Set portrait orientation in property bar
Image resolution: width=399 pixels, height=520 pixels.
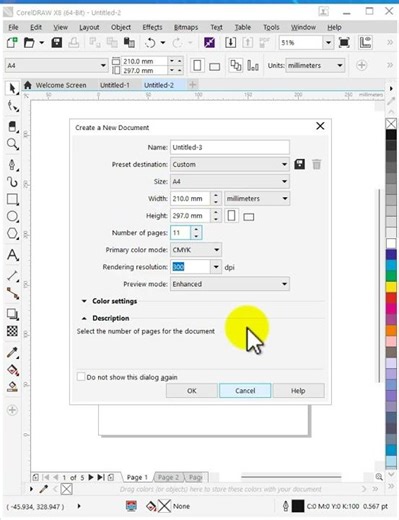click(x=197, y=66)
